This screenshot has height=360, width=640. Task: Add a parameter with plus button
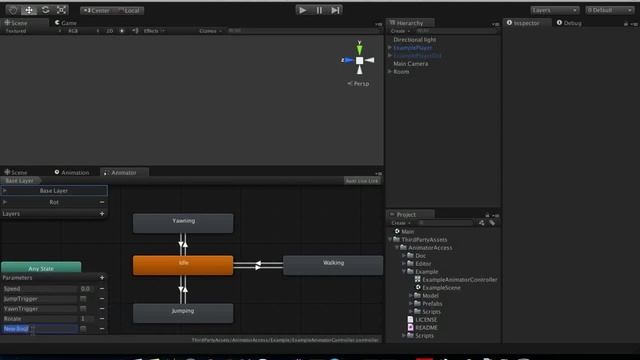pyautogui.click(x=102, y=278)
